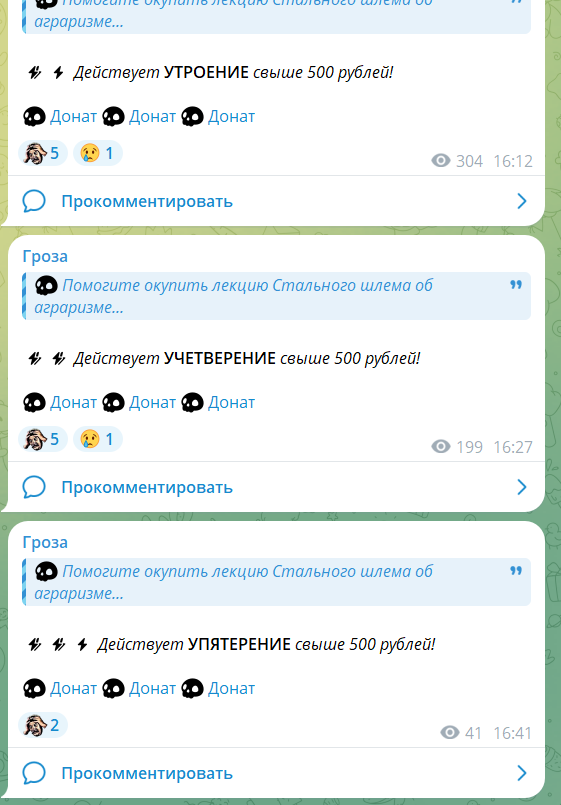Expand comments via the chevron on the 16:27 post
Viewport: 561px width, 805px height.
tap(522, 487)
